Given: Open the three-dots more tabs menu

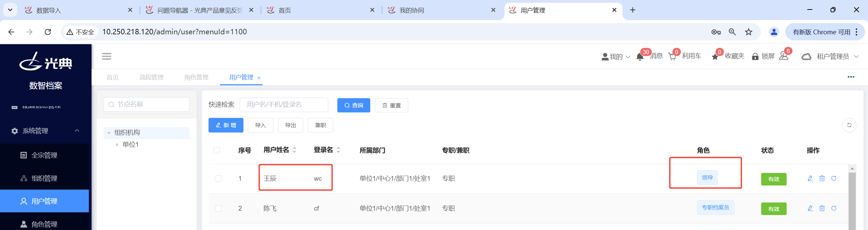Looking at the screenshot, I should 851,77.
